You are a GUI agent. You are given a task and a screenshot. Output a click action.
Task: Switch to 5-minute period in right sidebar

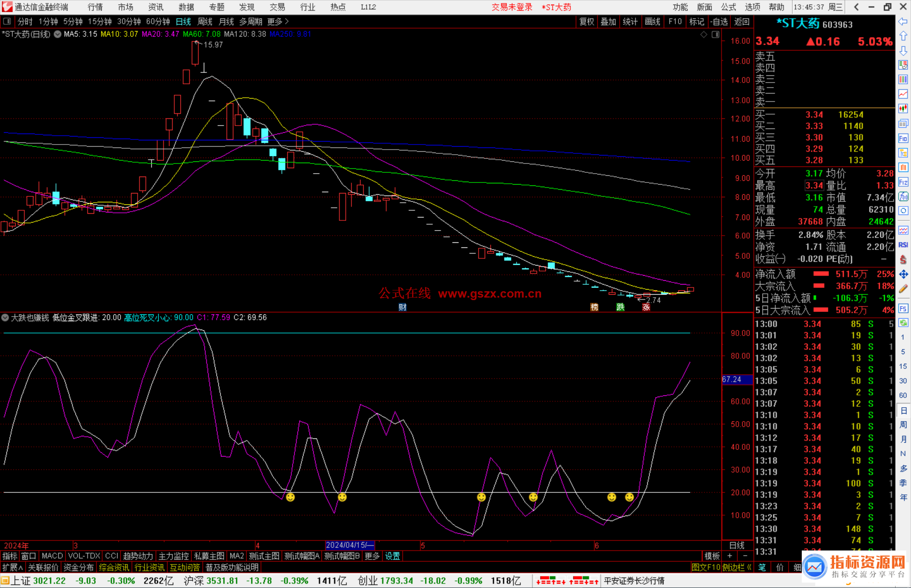click(903, 352)
